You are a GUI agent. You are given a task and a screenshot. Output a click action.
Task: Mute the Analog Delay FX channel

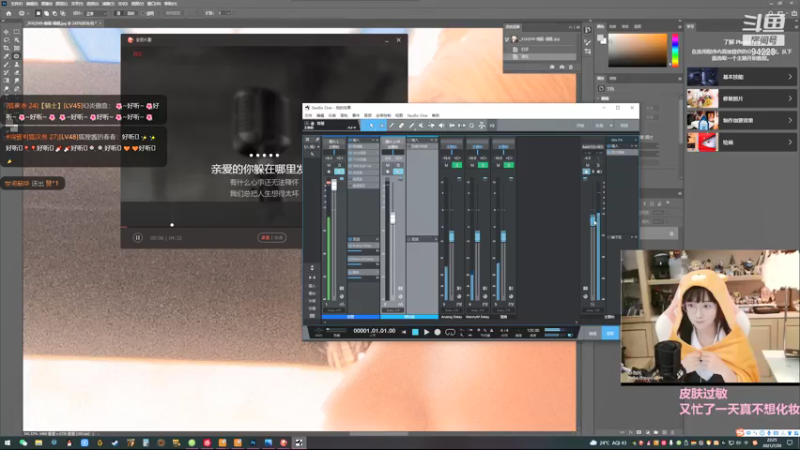click(x=446, y=165)
